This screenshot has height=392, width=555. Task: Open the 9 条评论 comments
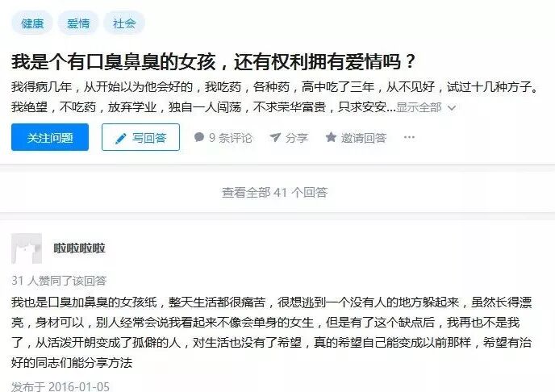[x=223, y=138]
